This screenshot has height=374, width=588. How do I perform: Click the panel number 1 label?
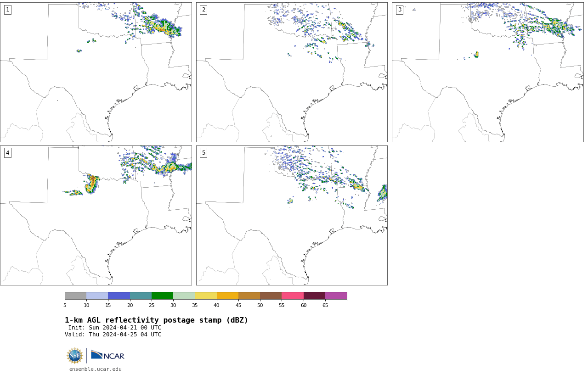pos(7,10)
